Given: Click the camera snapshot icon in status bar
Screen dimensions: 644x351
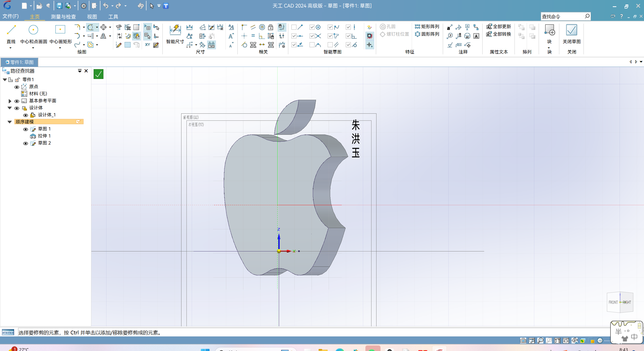Looking at the screenshot, I should point(523,341).
